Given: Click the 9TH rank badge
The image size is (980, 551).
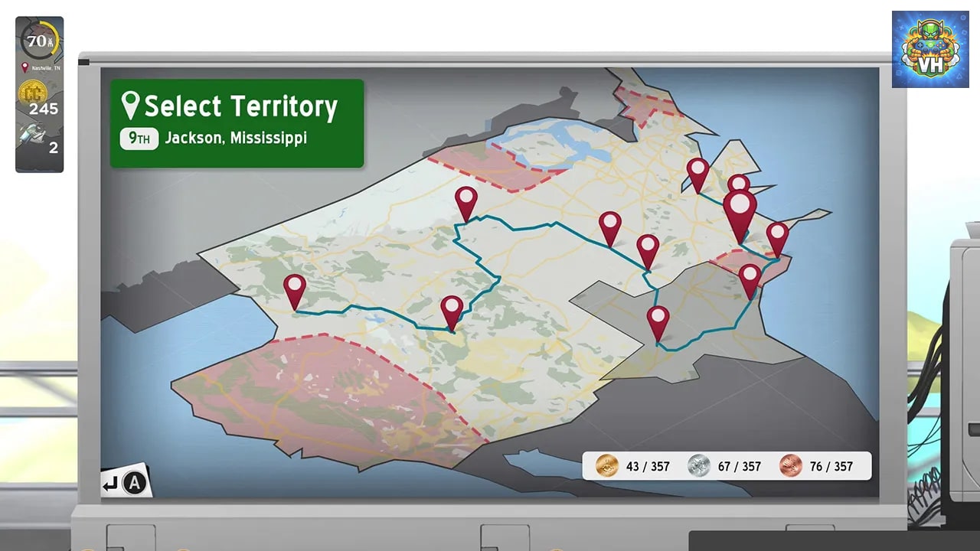Looking at the screenshot, I should [x=139, y=139].
